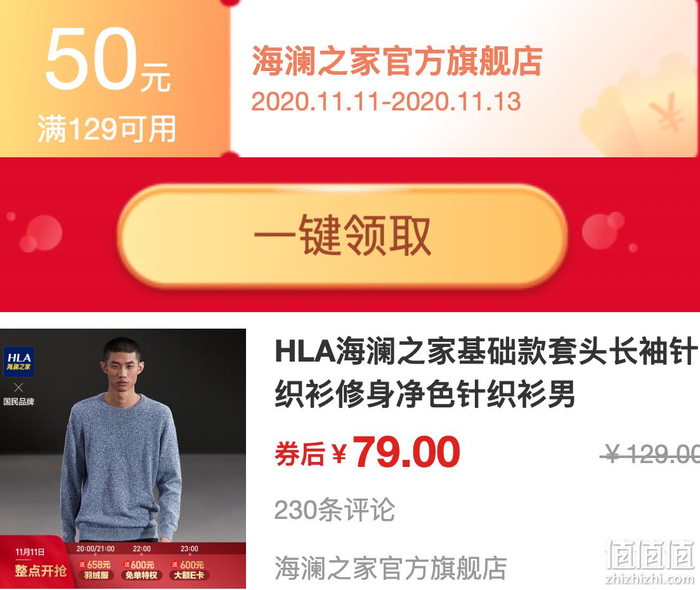Tap the 11月11日 整点开抢 banner
This screenshot has width=700, height=590.
click(x=40, y=563)
